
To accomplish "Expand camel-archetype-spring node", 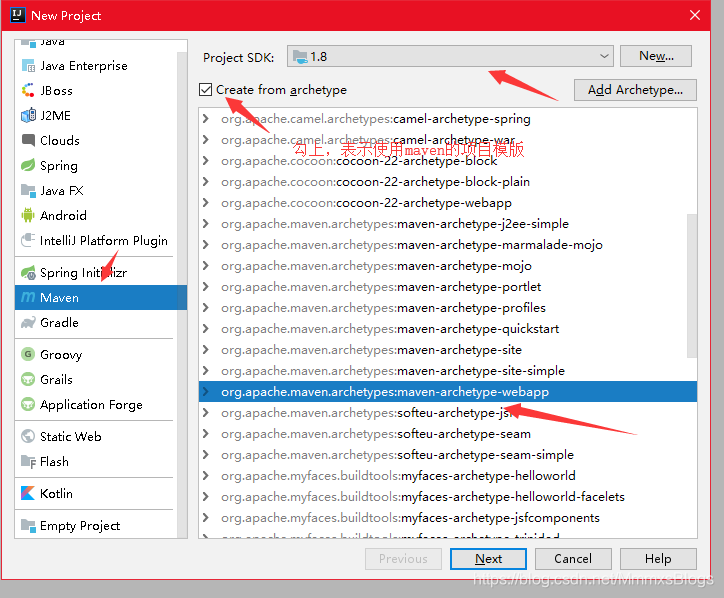I will pyautogui.click(x=205, y=119).
